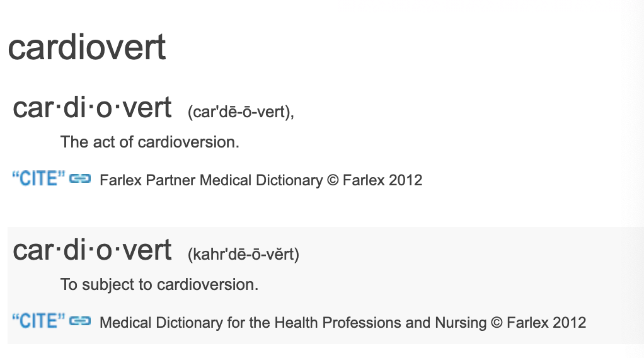
Task: Click the first "car·di·o·vert" headword
Action: click(92, 108)
